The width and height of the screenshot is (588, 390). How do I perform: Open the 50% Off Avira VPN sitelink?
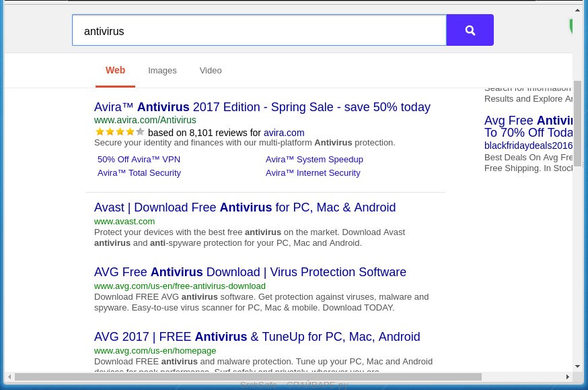click(139, 160)
